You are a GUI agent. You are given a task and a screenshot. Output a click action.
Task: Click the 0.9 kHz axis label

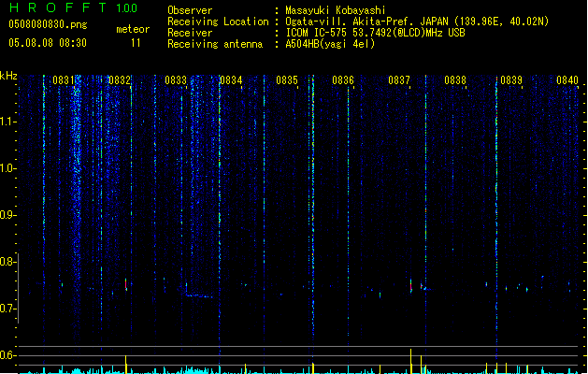coord(7,215)
